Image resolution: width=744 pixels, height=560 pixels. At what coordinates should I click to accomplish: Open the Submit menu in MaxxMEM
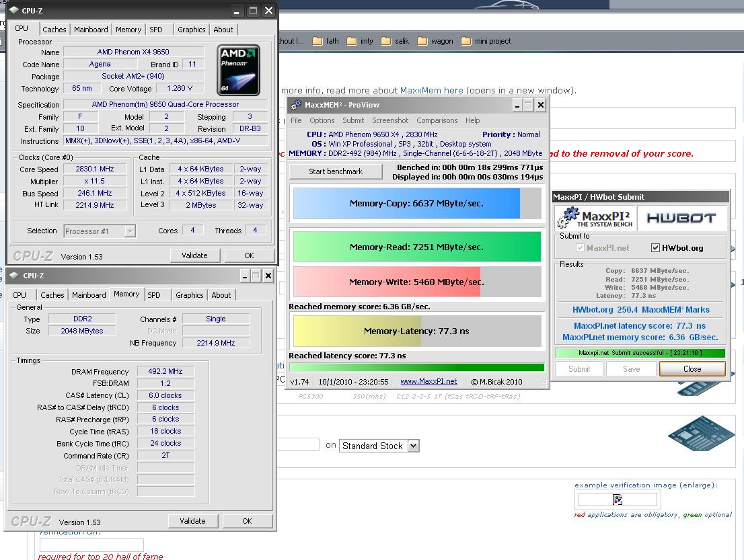click(x=353, y=120)
